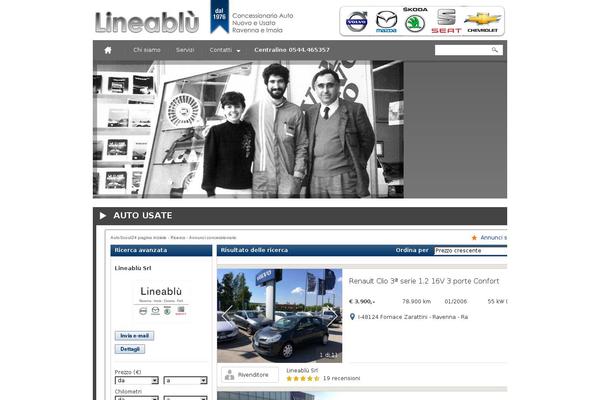Screen dimensions: 600x400
Task: Click the Volvo brand logo
Action: pos(357,22)
